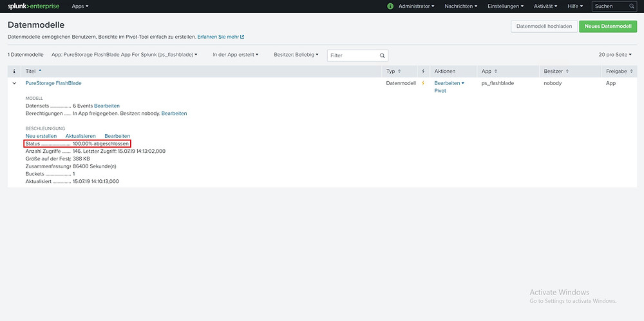Open the App filter dropdown for ps_flashblade
The height and width of the screenshot is (321, 644).
[124, 54]
